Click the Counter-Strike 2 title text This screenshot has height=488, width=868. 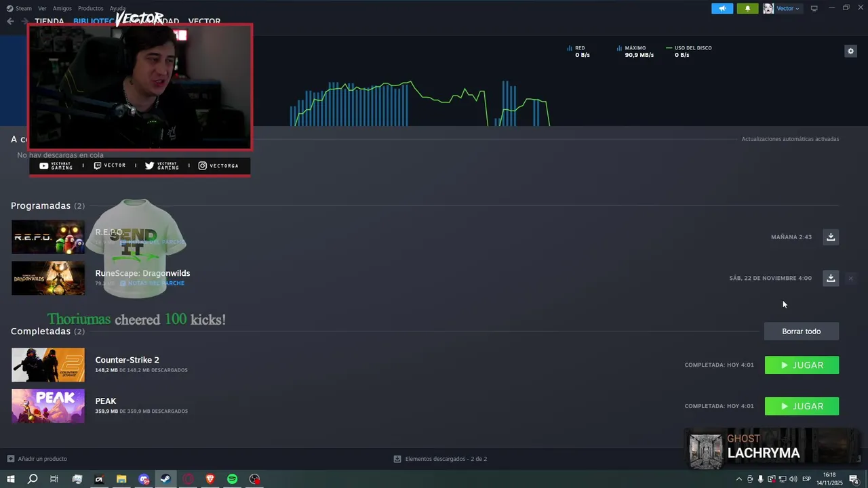[x=127, y=360]
